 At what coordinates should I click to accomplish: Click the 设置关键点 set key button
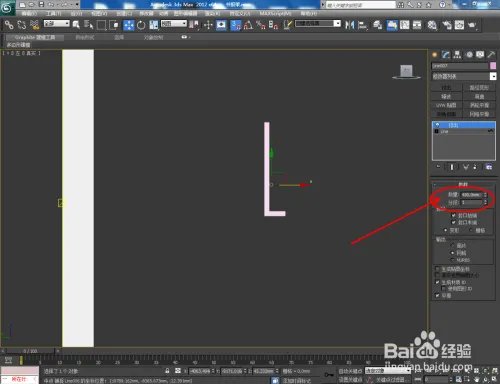click(351, 380)
